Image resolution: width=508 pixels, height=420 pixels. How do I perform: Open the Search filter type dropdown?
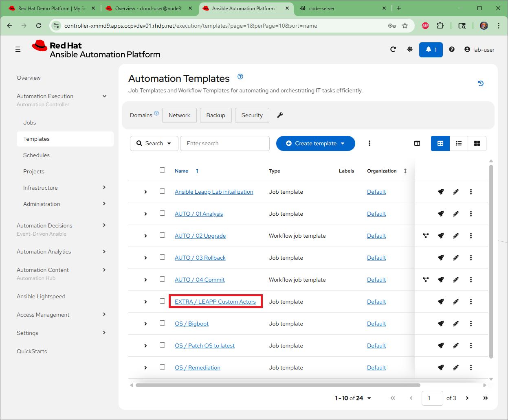tap(154, 143)
